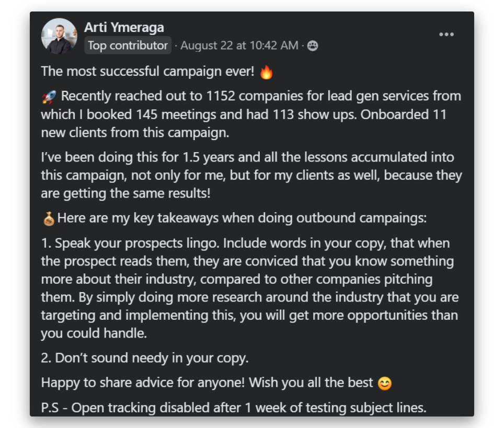The width and height of the screenshot is (504, 428).
Task: Click the Arti Ymeraga author name
Action: (x=124, y=27)
